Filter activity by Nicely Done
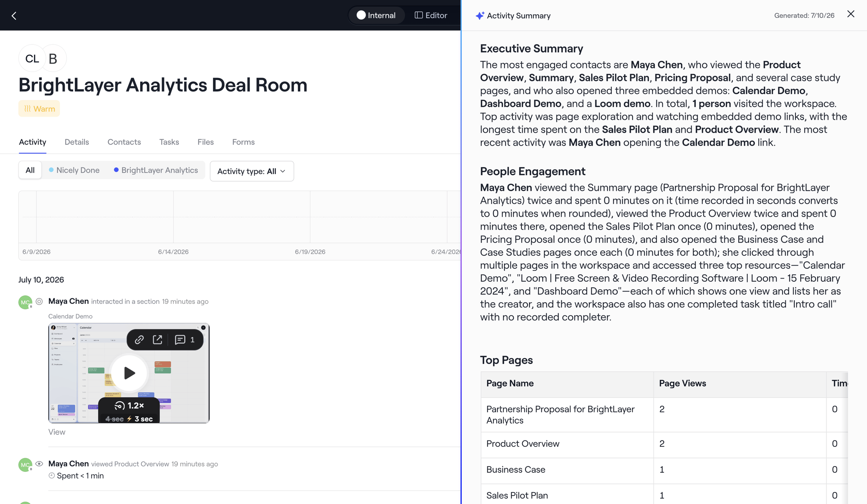This screenshot has height=504, width=867. coord(74,170)
